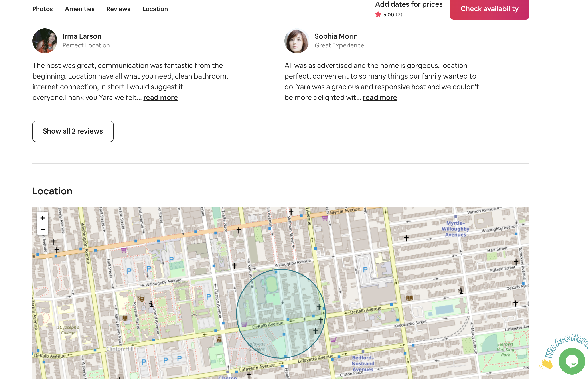Go to the Amenities tab

click(79, 9)
